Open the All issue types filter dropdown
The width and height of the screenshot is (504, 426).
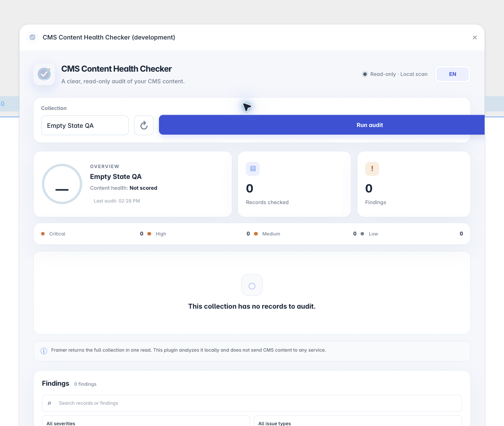click(x=358, y=421)
